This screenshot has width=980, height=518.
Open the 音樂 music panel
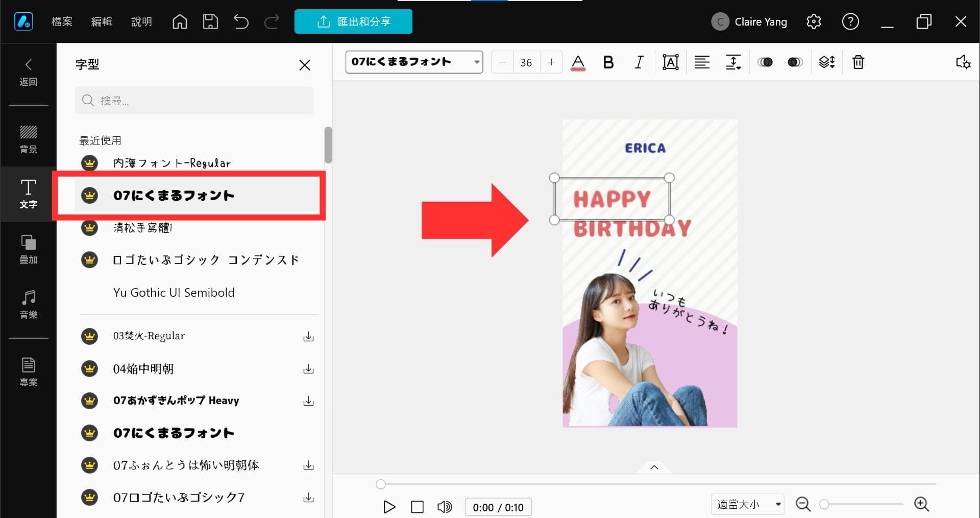click(x=28, y=304)
